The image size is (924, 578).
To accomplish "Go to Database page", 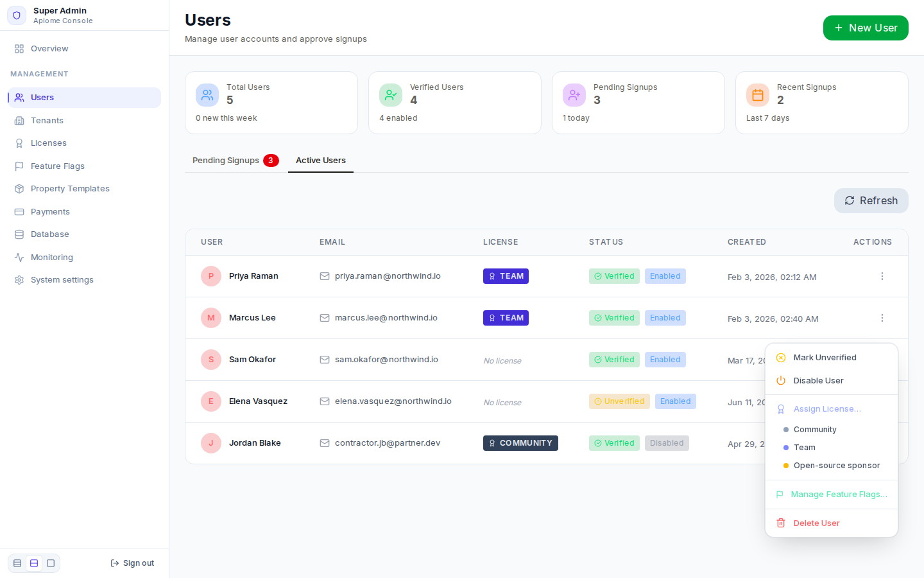I will [84, 234].
